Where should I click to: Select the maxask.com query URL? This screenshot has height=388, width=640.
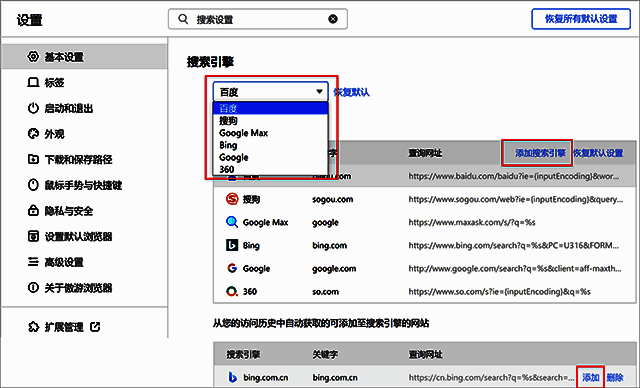tap(472, 222)
